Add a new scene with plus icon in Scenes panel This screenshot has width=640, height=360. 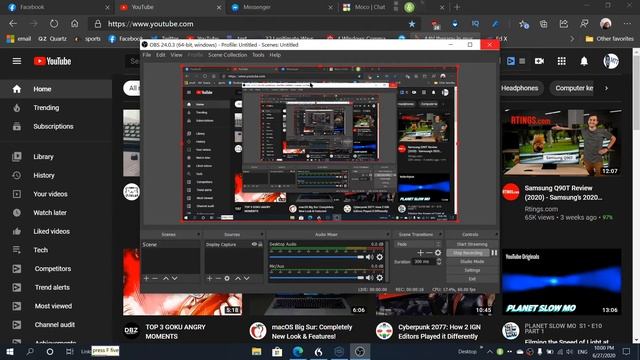(146, 278)
